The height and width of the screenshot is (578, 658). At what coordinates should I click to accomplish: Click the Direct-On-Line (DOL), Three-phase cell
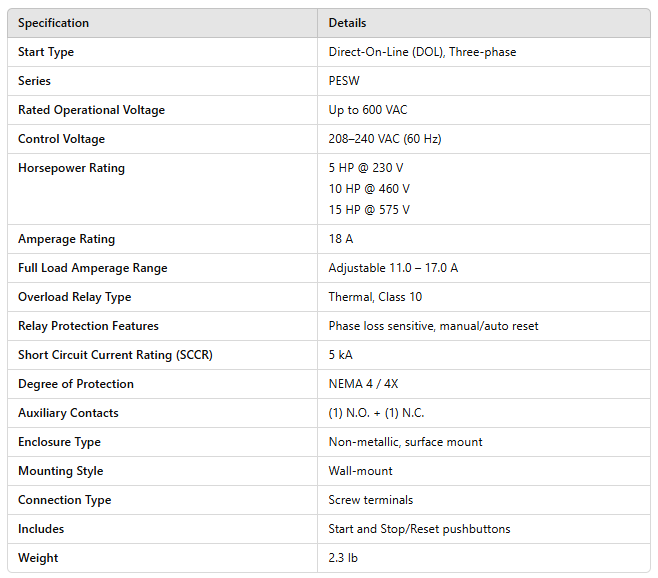422,52
